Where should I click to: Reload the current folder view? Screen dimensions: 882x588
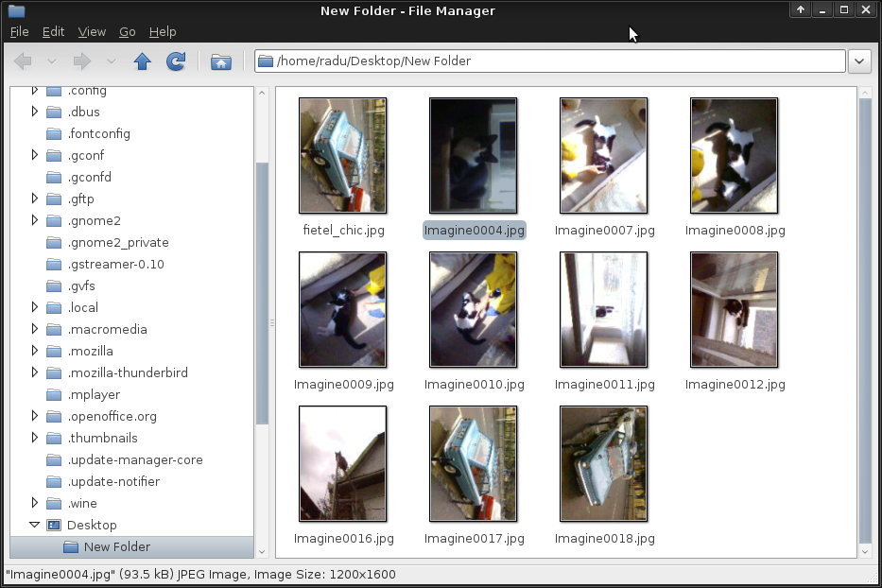[176, 61]
